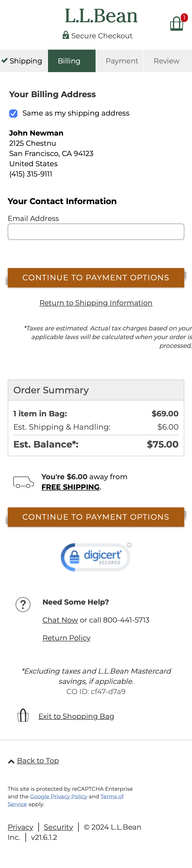
Task: Open the Return Policy page
Action: pyautogui.click(x=66, y=638)
